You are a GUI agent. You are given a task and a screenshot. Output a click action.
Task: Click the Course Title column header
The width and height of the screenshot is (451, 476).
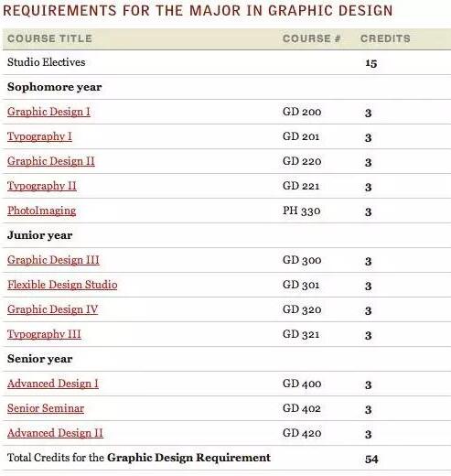click(x=49, y=38)
